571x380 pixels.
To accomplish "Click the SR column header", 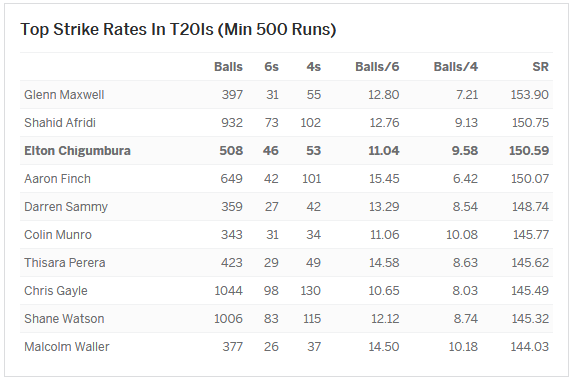I will (x=540, y=67).
